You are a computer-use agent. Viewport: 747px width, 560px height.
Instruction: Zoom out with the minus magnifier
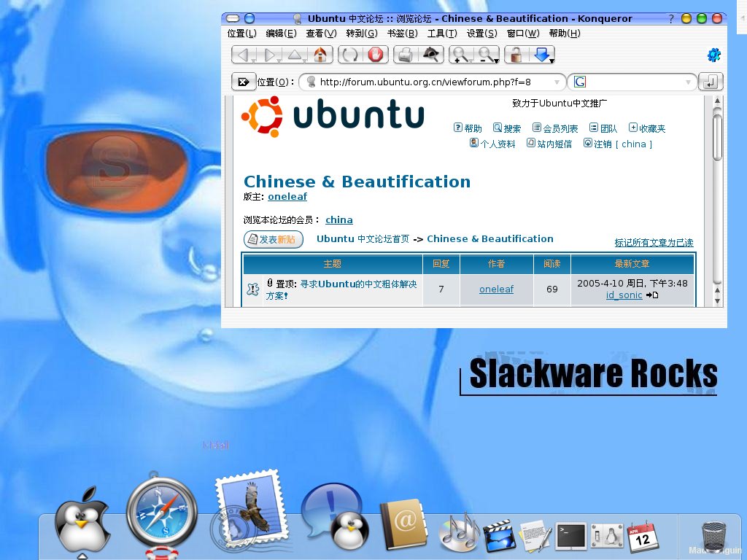tap(487, 55)
